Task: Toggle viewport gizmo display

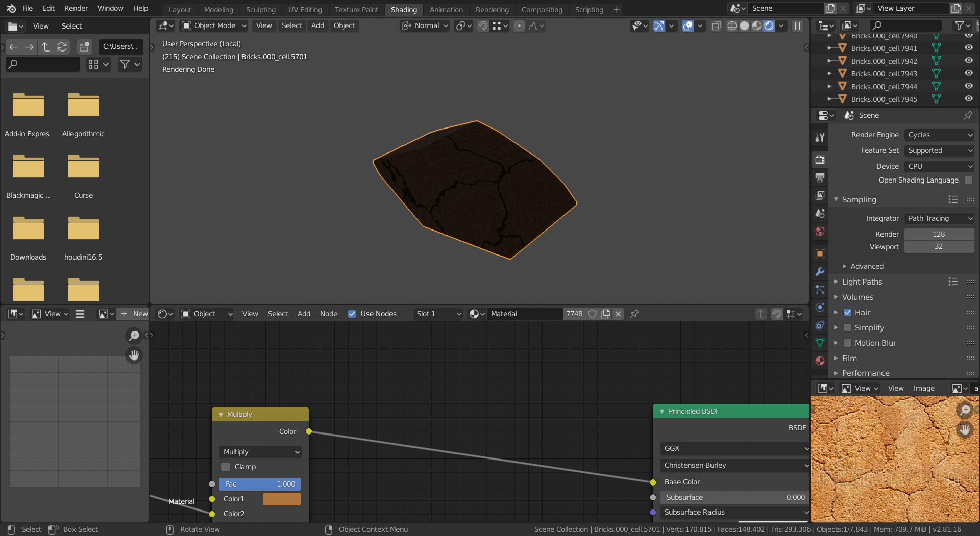Action: click(659, 26)
